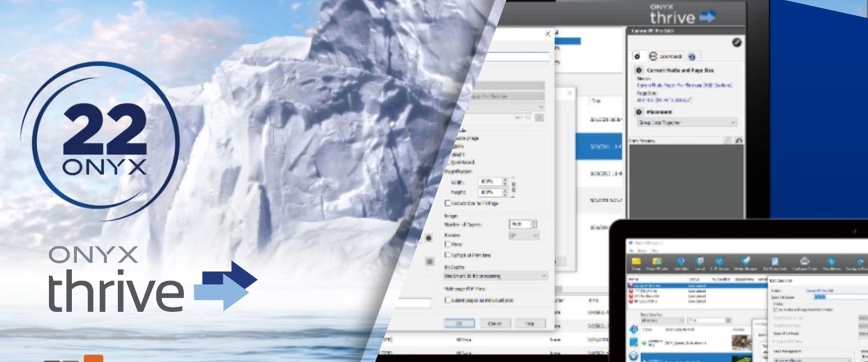The image size is (868, 362).
Task: Select the second printer row in the tablet list
Action: tap(698, 291)
